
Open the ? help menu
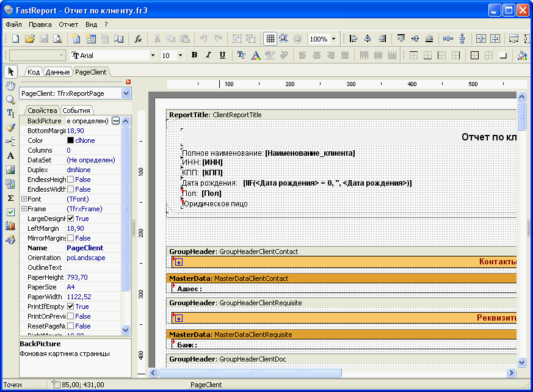[106, 24]
